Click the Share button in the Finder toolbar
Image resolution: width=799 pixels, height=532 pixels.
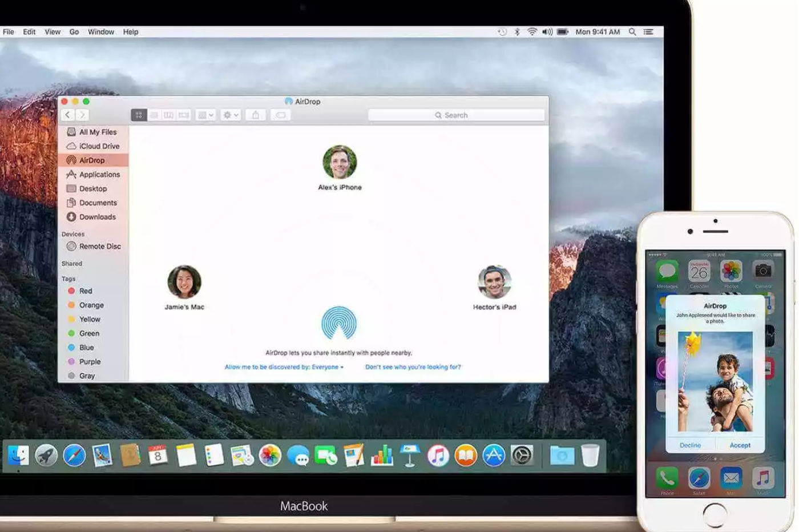pyautogui.click(x=256, y=115)
